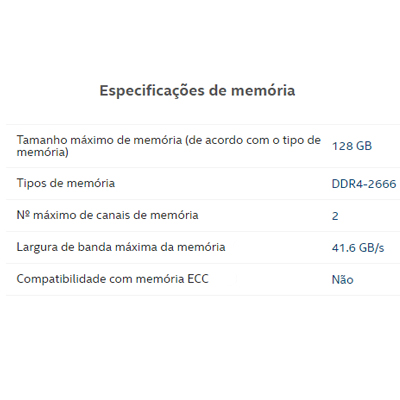Select the 'Nº máximo de canais de memória' label
Image resolution: width=400 pixels, height=400 pixels.
click(107, 215)
